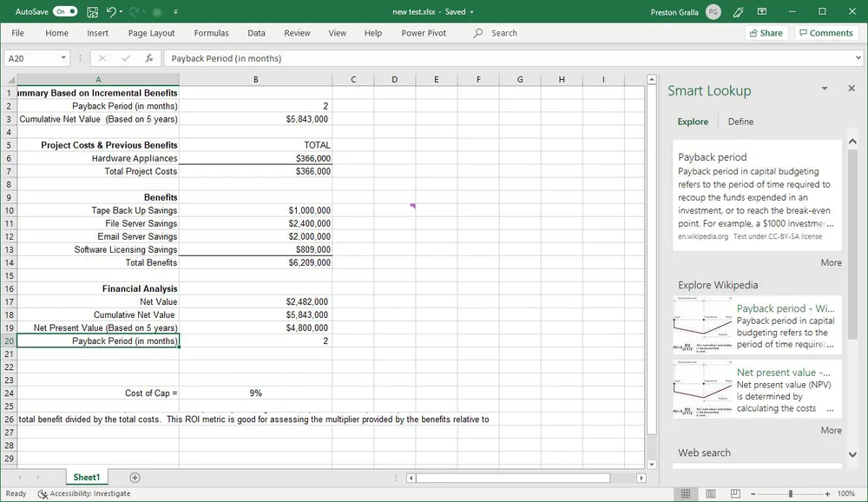Click the Cancel formula X icon

coord(102,58)
